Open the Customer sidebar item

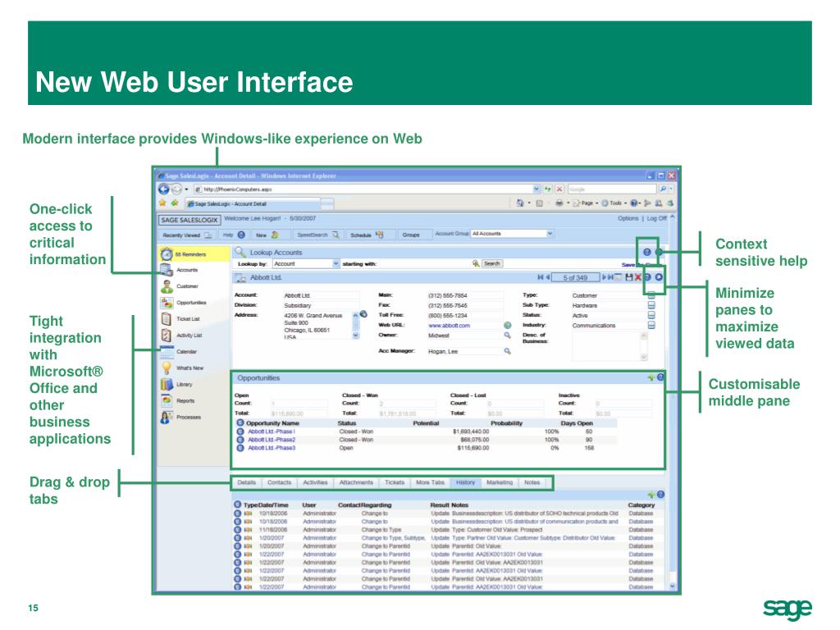(x=180, y=286)
